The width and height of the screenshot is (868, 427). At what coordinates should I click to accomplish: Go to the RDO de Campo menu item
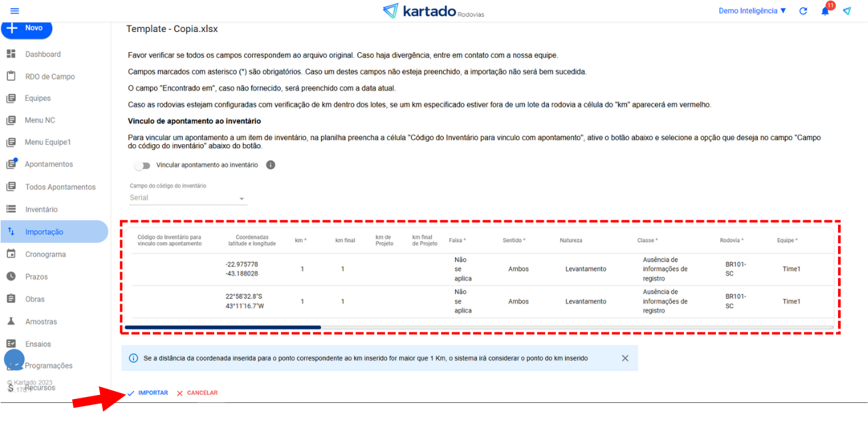pyautogui.click(x=50, y=77)
